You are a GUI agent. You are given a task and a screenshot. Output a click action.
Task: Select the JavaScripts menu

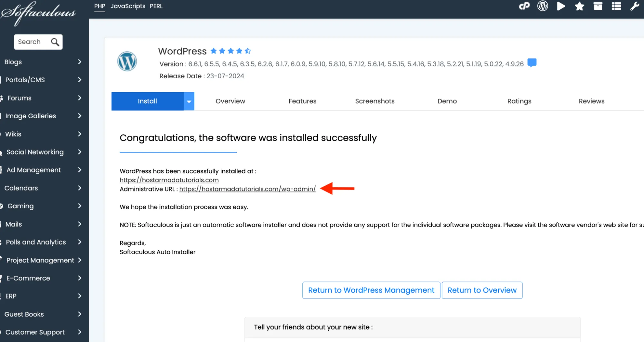pos(128,6)
